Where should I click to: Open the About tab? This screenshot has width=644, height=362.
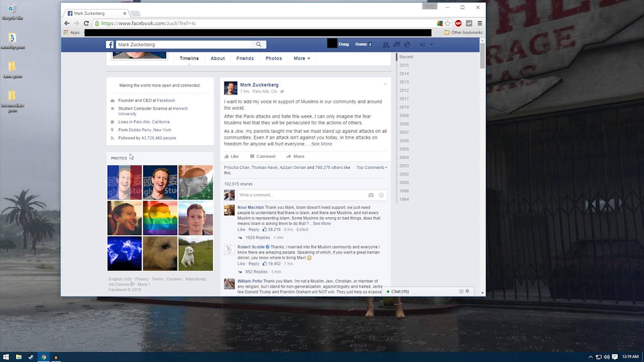(x=218, y=58)
